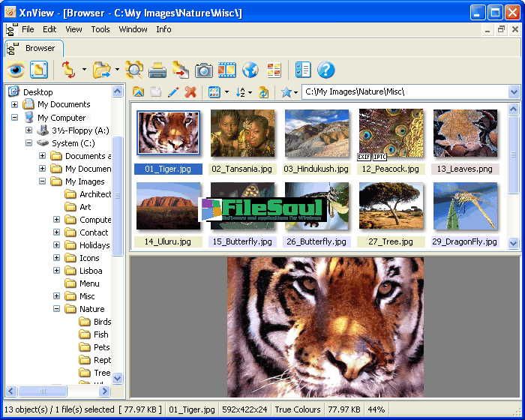525x420 pixels.
Task: Click the eye-shaped Browser icon in toolbar
Action: (x=16, y=70)
